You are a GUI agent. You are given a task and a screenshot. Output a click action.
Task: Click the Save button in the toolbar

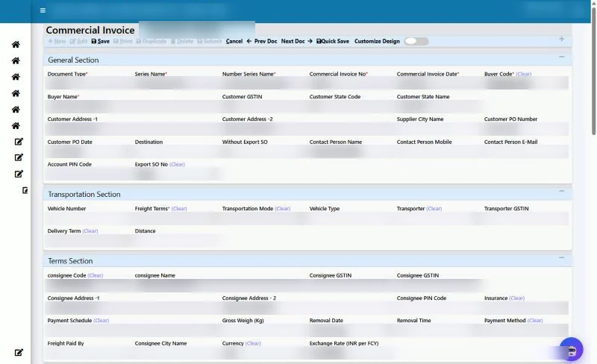click(x=101, y=41)
